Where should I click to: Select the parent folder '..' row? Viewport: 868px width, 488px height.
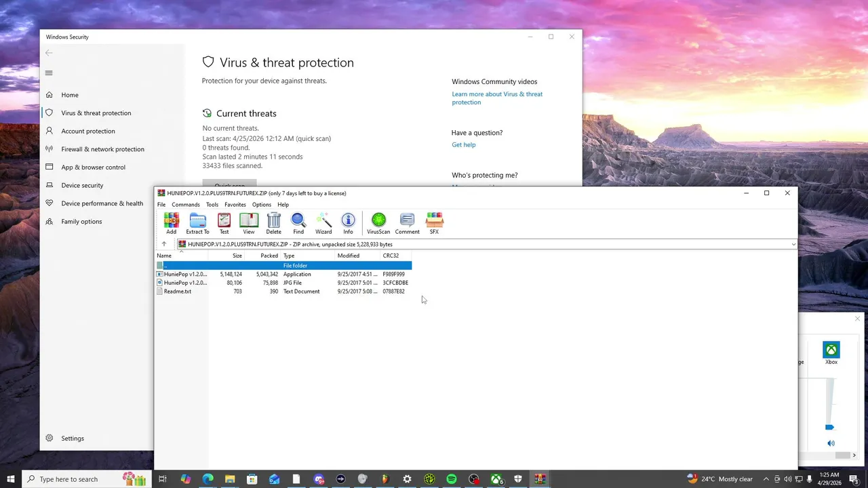283,266
